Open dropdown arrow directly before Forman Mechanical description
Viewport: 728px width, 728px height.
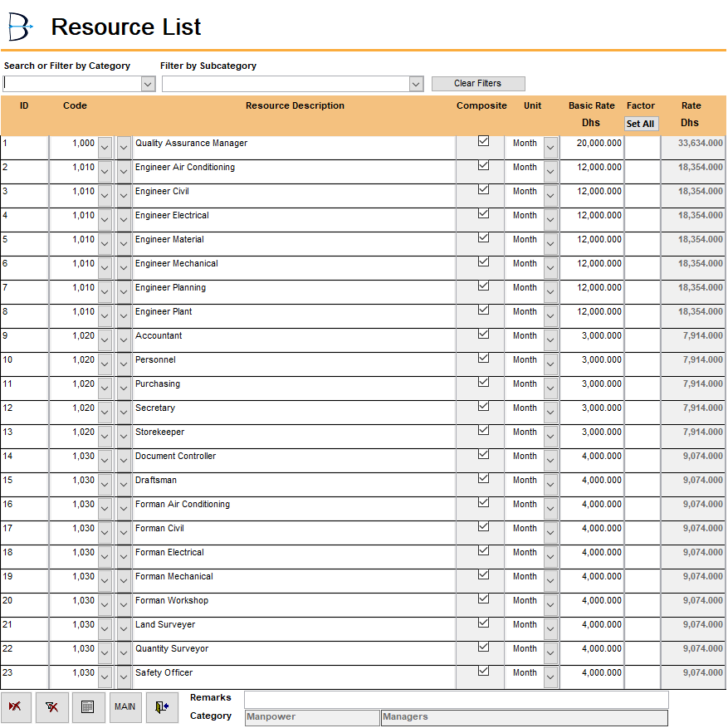pyautogui.click(x=124, y=581)
